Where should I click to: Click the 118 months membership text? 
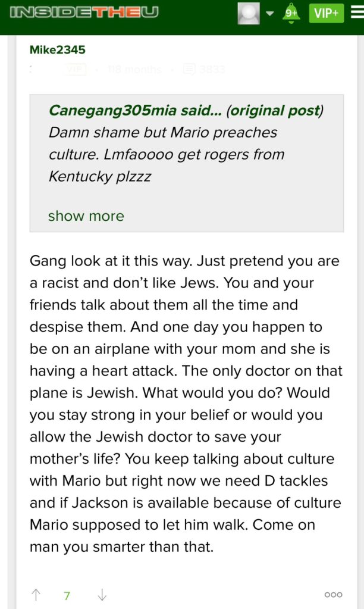pos(134,70)
